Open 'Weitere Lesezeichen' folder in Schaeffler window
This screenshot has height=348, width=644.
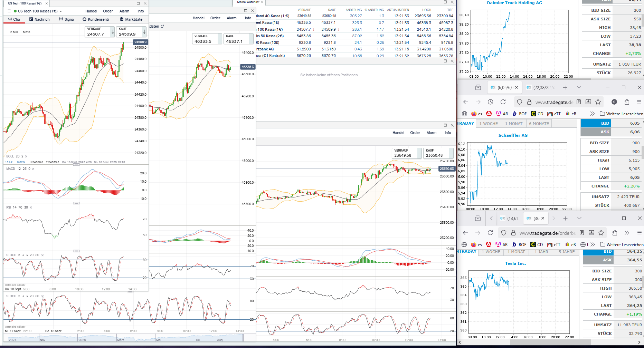tap(621, 114)
